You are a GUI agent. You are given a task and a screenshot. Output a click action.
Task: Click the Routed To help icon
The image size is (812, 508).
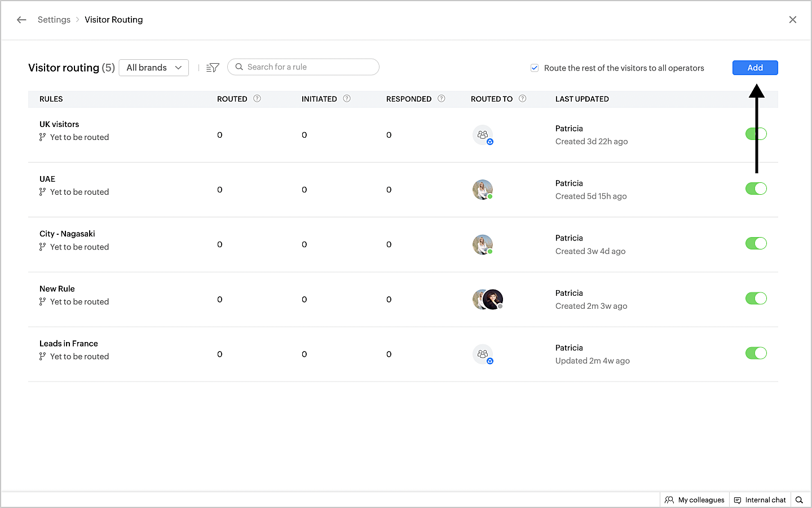523,99
